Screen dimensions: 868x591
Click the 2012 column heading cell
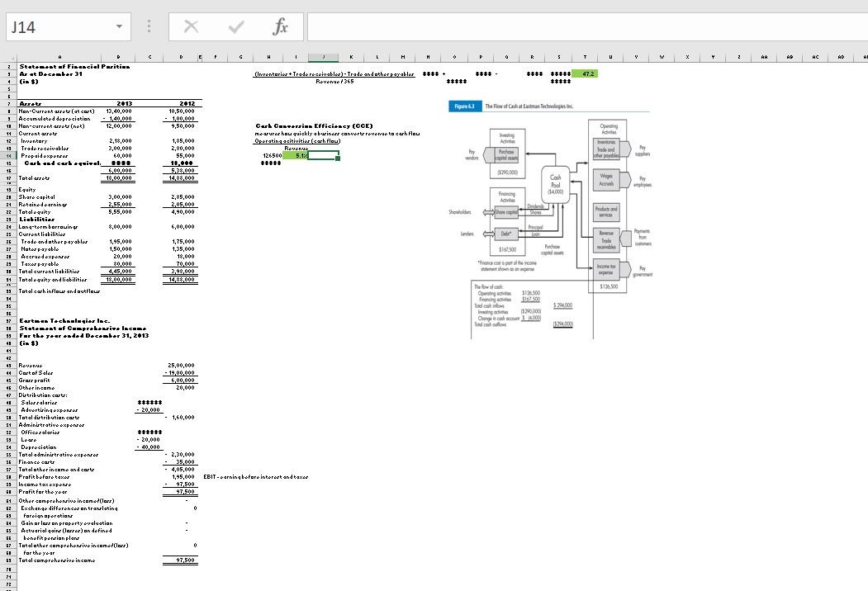click(187, 103)
